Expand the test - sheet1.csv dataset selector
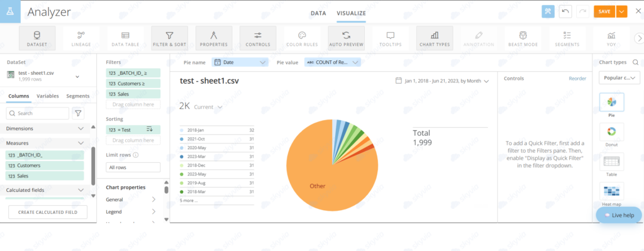 (x=77, y=76)
